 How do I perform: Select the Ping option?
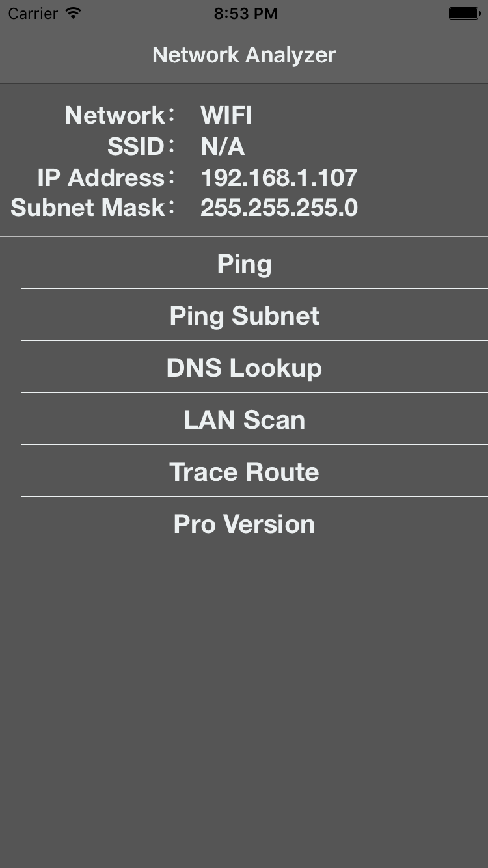click(x=244, y=263)
